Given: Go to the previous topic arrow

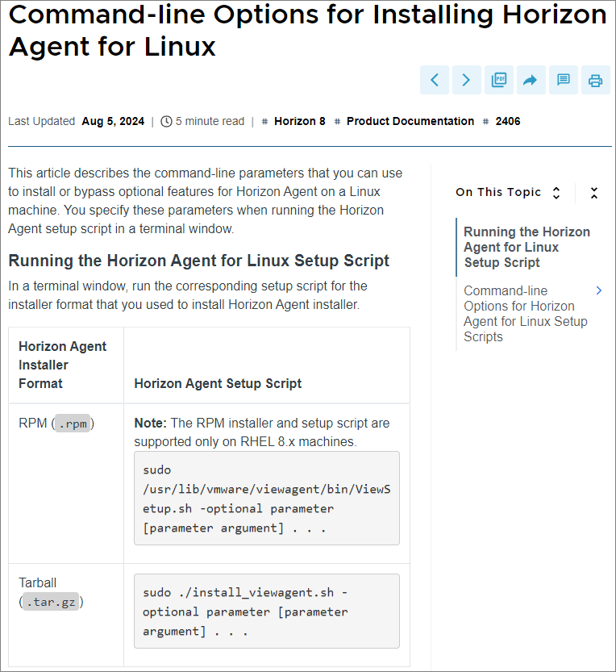Looking at the screenshot, I should (435, 80).
